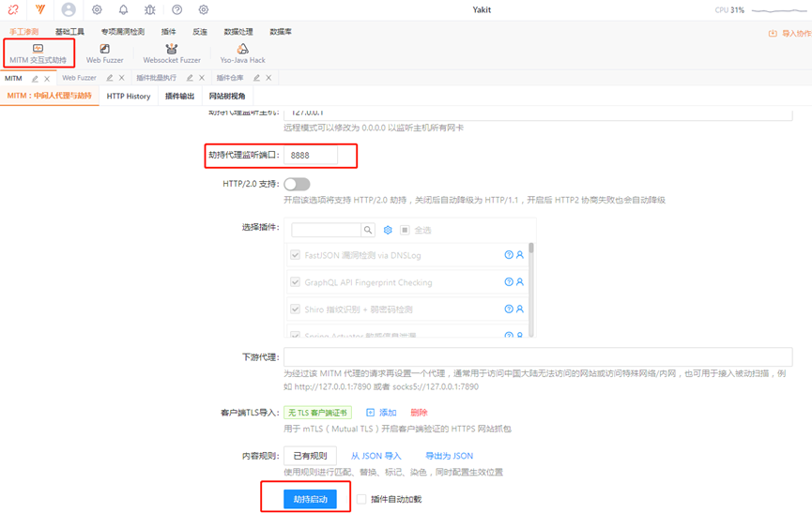Viewport: 812px width, 513px height.
Task: Click 劫持启动 to start hijacking
Action: 310,499
